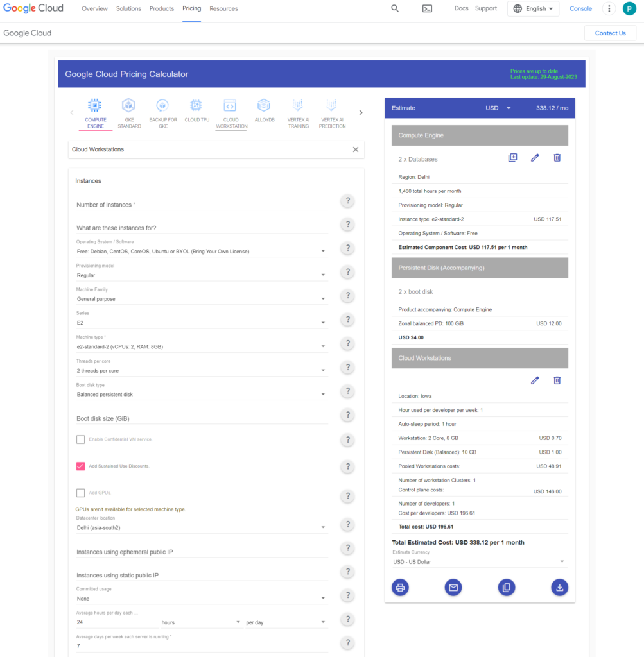Go to Console
The height and width of the screenshot is (657, 644).
point(580,8)
